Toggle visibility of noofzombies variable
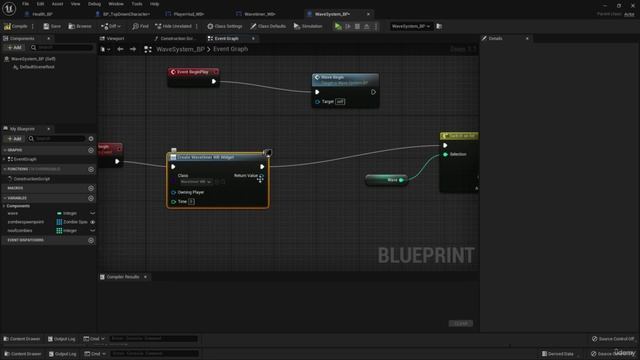Image resolution: width=640 pixels, height=360 pixels. [93, 231]
